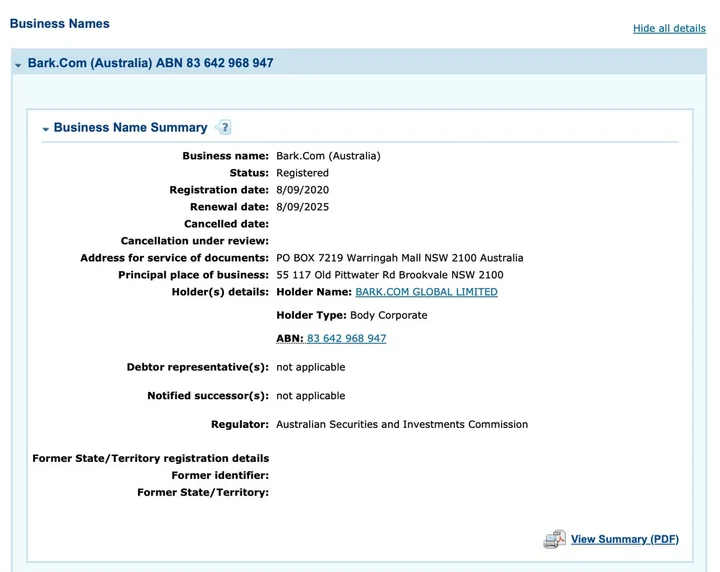The image size is (720, 572).
Task: Select address PO BOX 7219 Warringah Mall
Action: click(399, 258)
